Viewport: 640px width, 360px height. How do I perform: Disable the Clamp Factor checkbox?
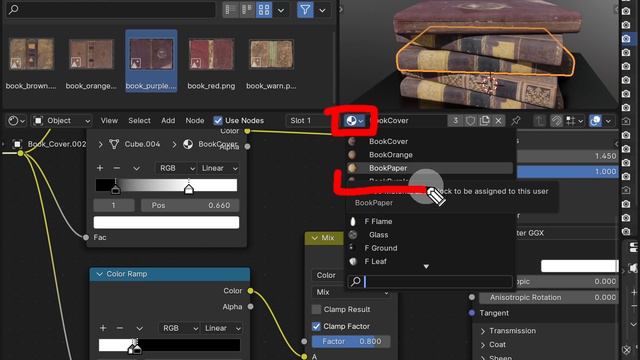(x=316, y=326)
